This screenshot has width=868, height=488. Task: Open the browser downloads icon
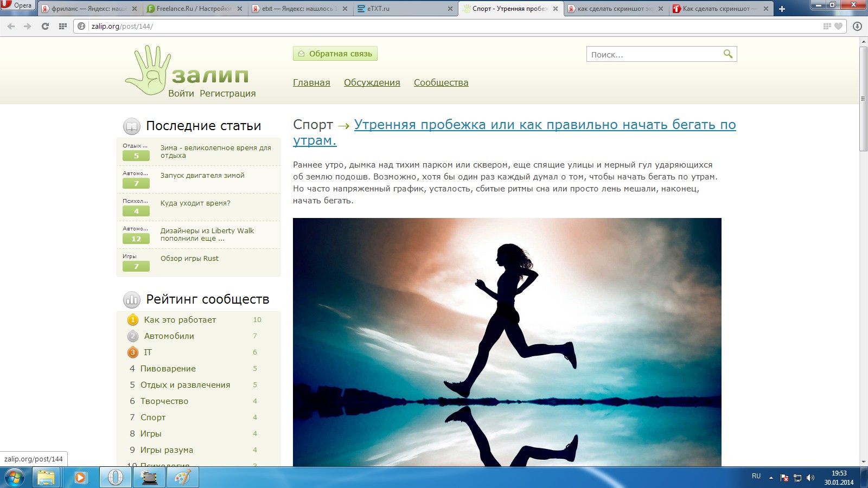coord(857,26)
